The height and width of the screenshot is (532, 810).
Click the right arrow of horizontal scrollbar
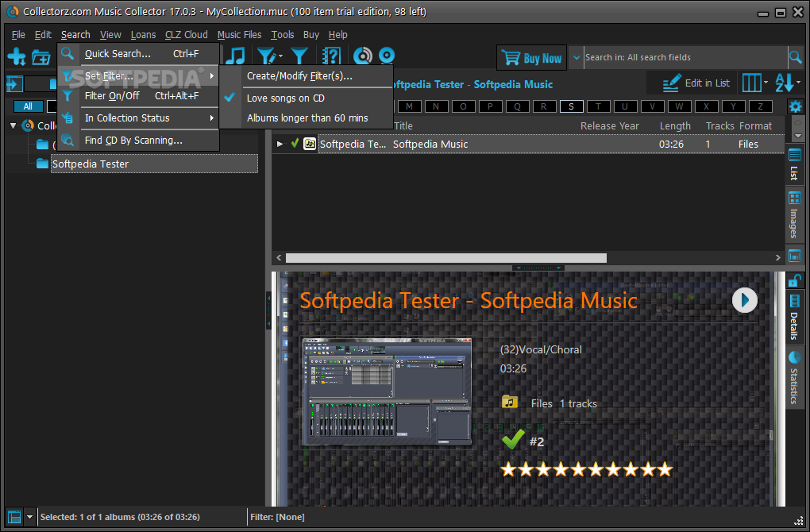pos(778,257)
